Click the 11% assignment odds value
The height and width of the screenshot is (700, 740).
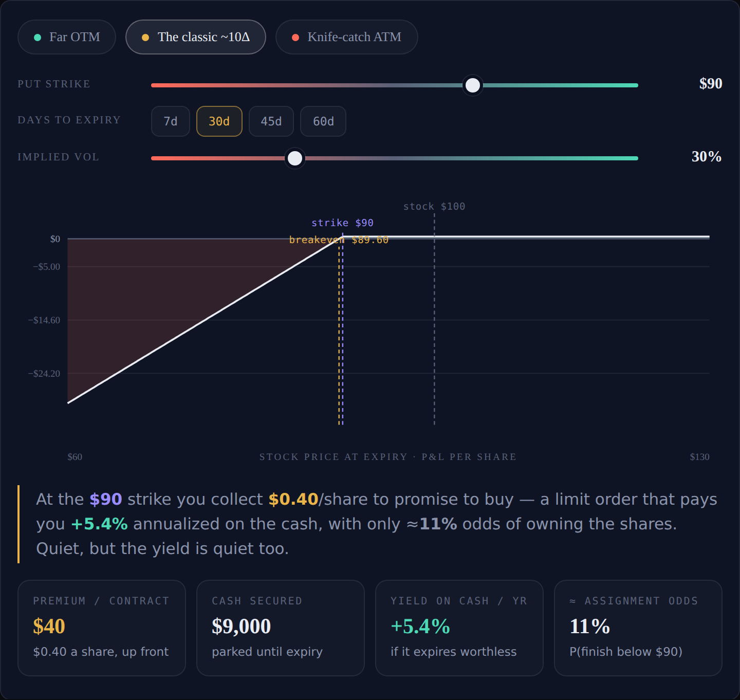pyautogui.click(x=590, y=627)
